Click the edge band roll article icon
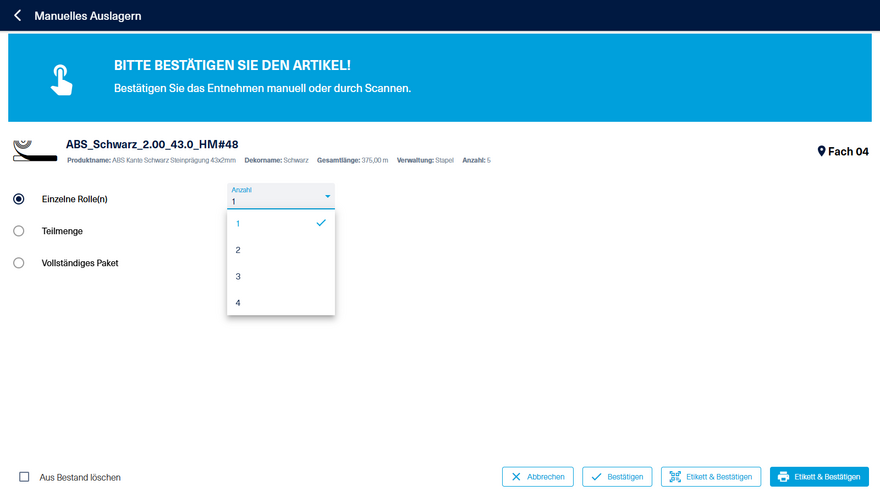The image size is (880, 496). 35,151
